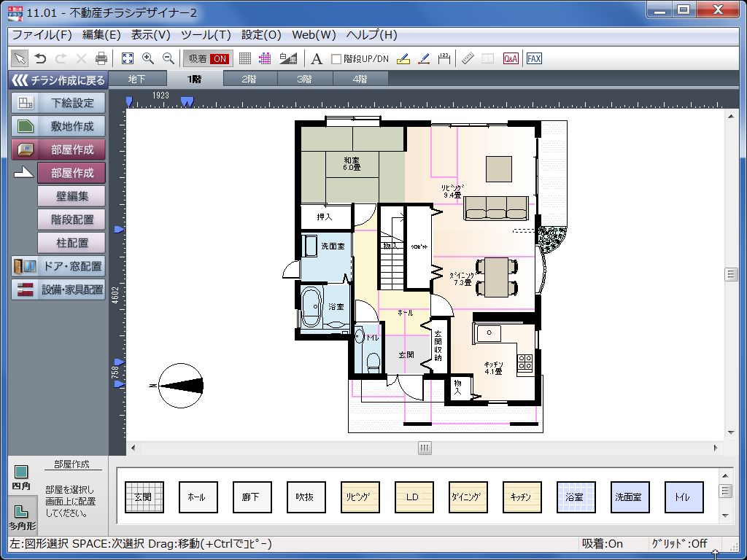This screenshot has width=747, height=560.
Task: Select the text tool 'A' icon
Action: [317, 58]
